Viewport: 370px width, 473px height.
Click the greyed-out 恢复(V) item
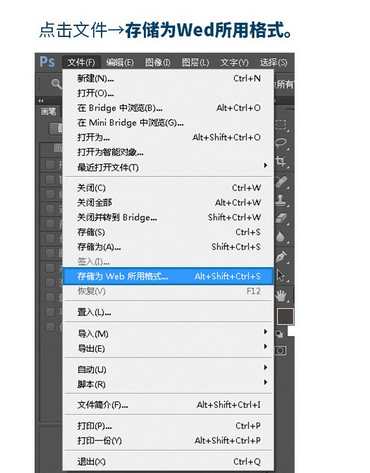168,291
